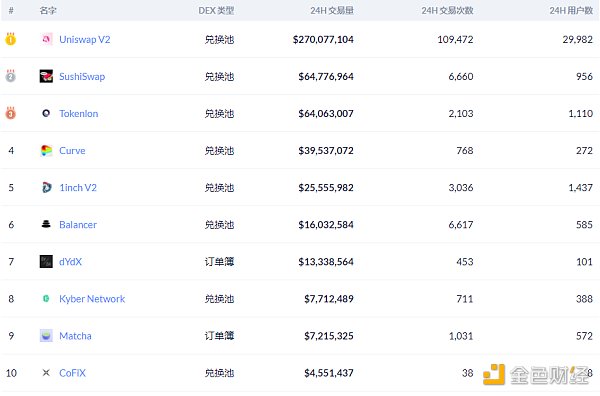The image size is (600, 396).
Task: Open the Matcha exchange link
Action: tap(75, 336)
